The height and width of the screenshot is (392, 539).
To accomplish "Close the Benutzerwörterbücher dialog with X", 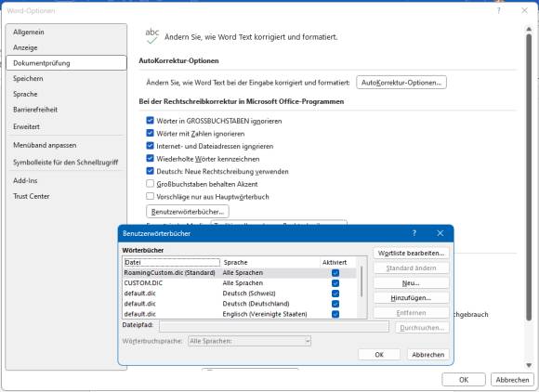I will (x=440, y=233).
